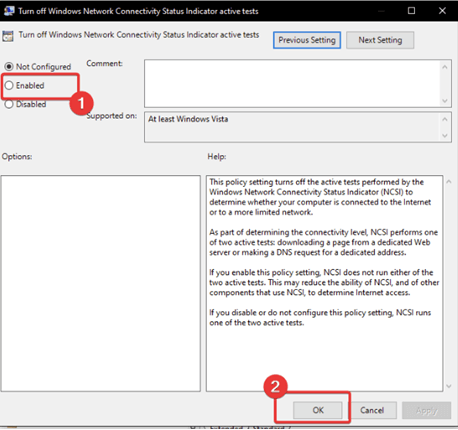Maximize the policy setting window
This screenshot has height=430, width=458.
[x=411, y=11]
